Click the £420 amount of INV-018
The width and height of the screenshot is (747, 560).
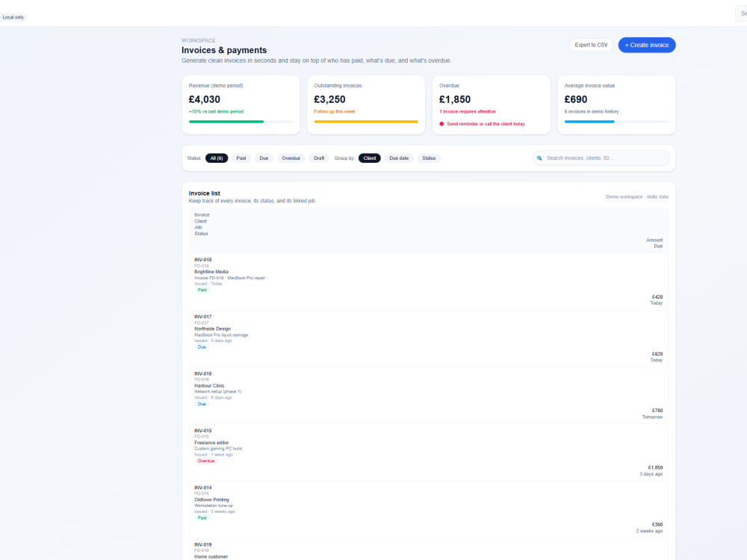click(x=657, y=297)
